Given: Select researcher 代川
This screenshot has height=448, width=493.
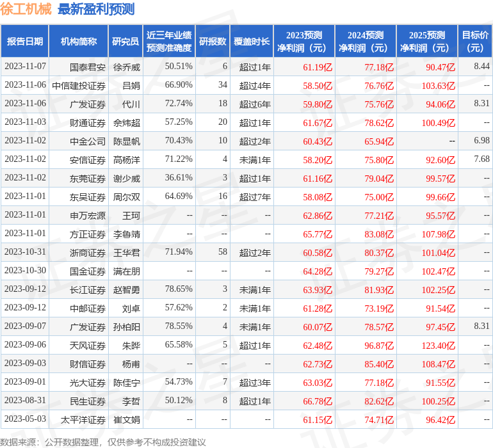Looking at the screenshot, I should [x=131, y=104].
